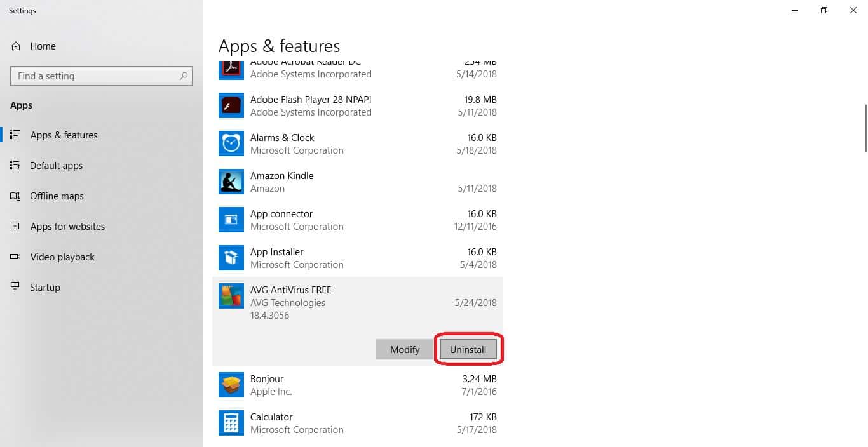Select Calculator app entry
This screenshot has height=447, width=868.
pos(358,423)
